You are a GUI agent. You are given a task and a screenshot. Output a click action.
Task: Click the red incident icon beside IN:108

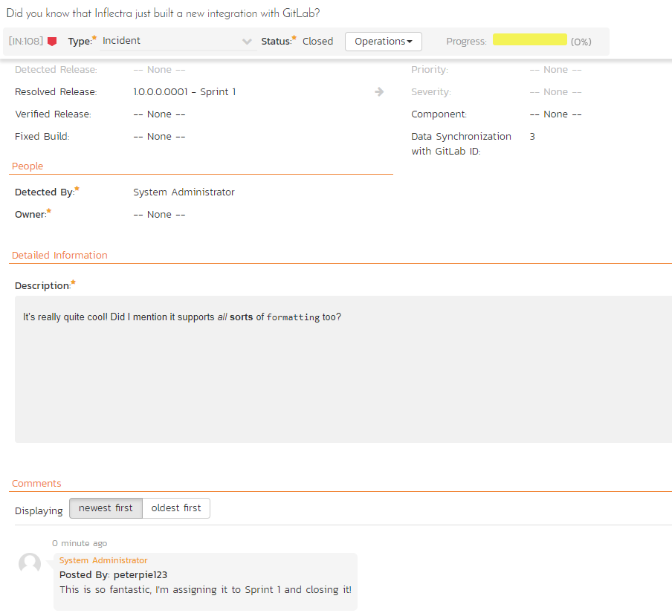click(x=52, y=42)
